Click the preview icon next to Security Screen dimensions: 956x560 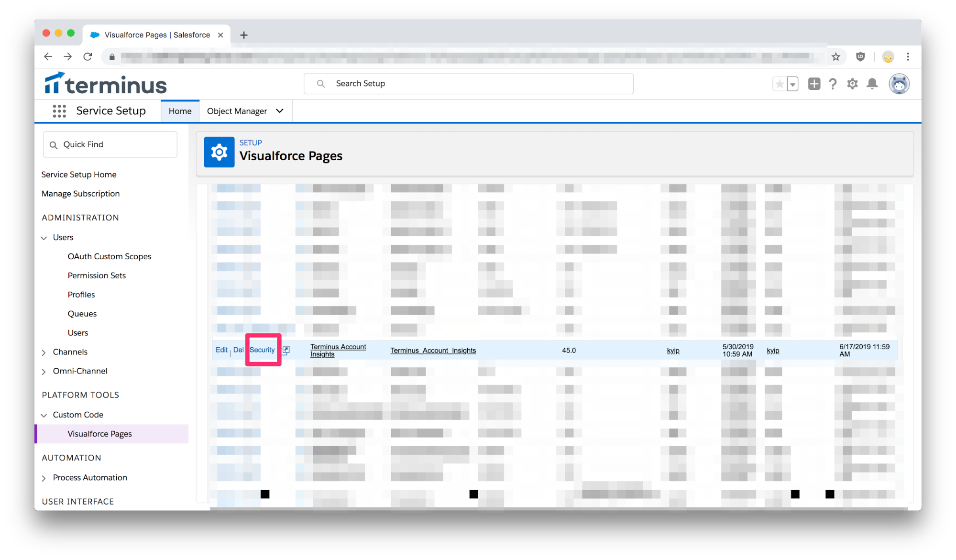pos(286,350)
